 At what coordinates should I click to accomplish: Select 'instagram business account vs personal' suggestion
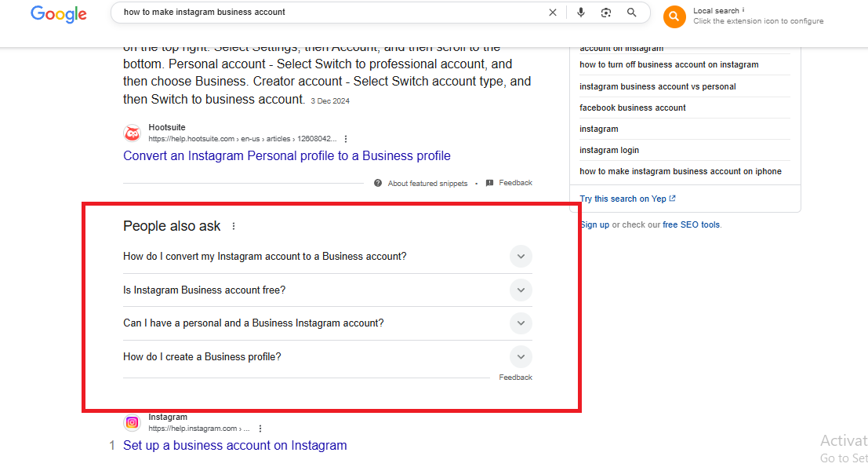coord(658,86)
